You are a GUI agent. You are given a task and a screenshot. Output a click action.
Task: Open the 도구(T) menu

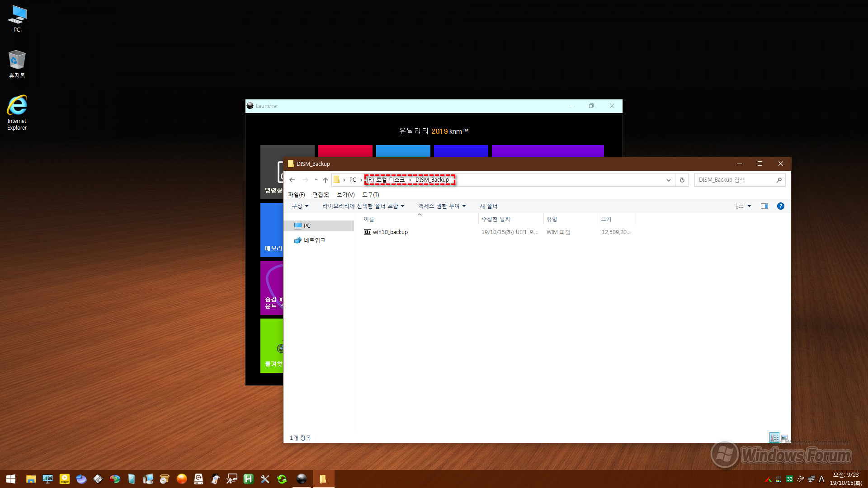point(371,195)
